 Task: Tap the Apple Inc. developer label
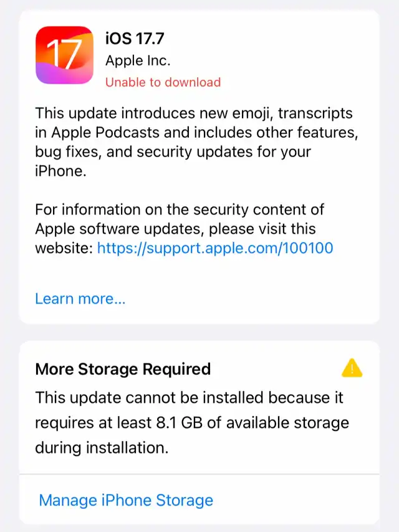(x=138, y=60)
